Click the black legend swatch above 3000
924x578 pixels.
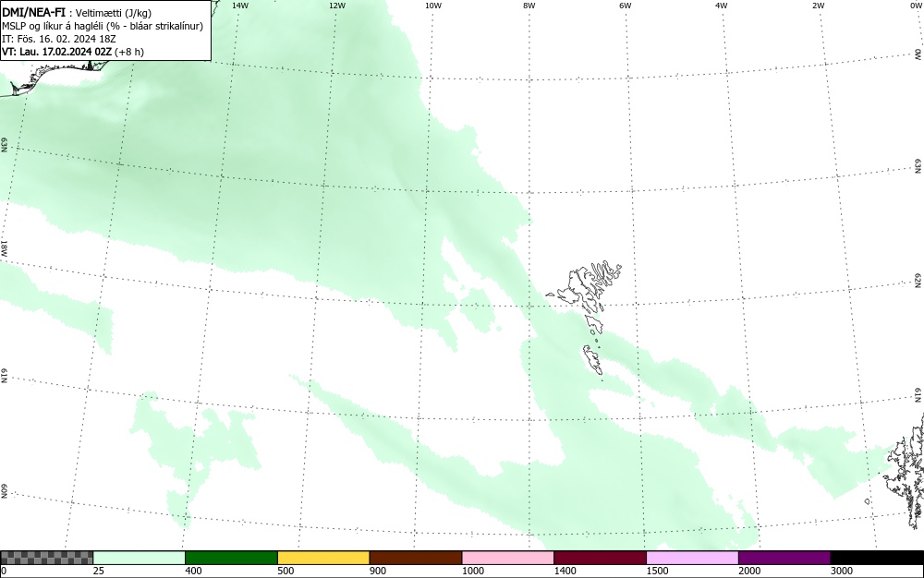(877, 558)
